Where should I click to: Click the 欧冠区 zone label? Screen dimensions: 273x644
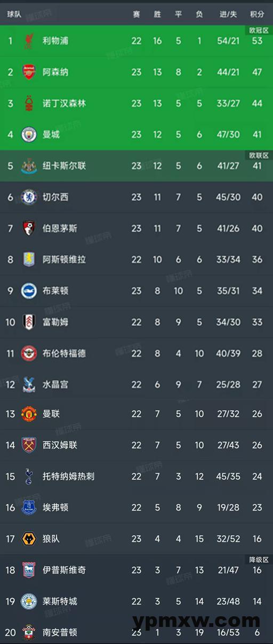[259, 30]
